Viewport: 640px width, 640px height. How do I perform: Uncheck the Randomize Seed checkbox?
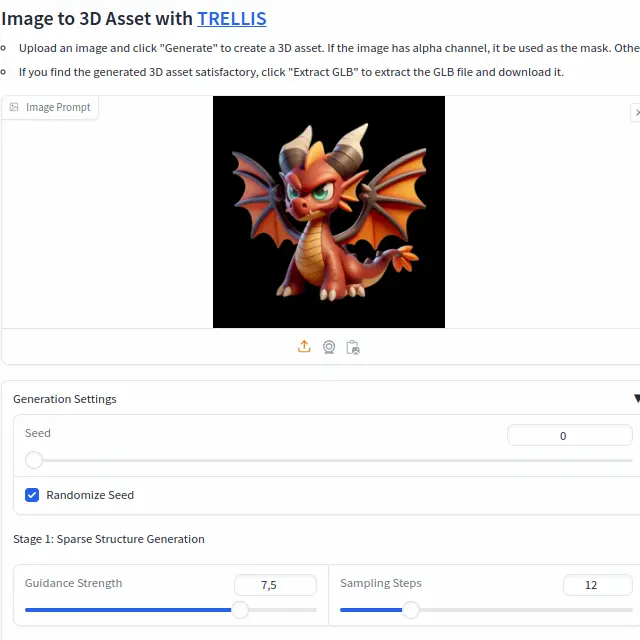point(32,495)
